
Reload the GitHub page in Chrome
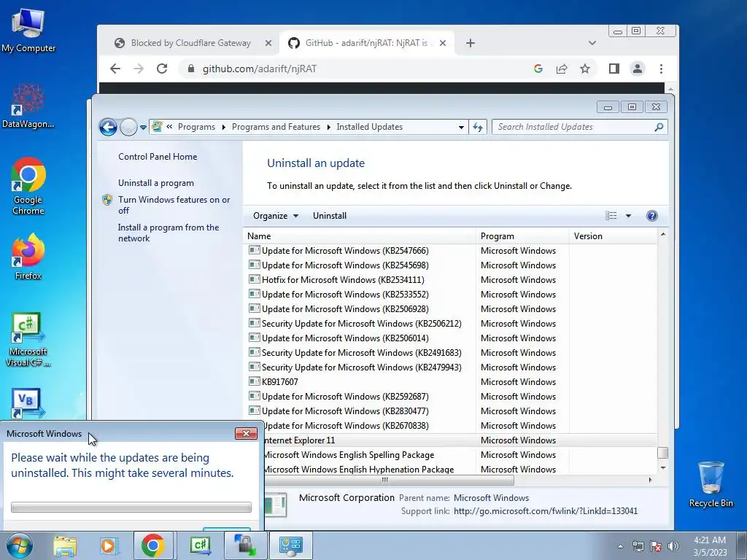pos(162,69)
